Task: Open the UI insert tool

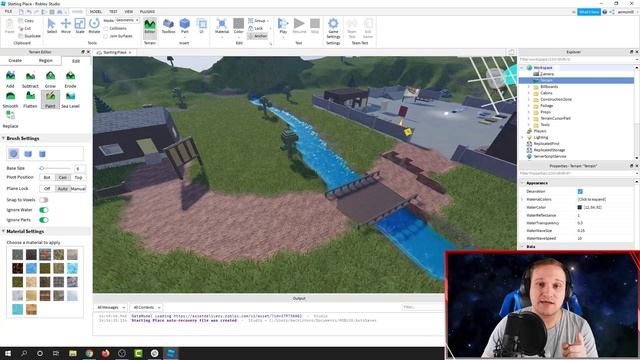Action: coord(201,26)
